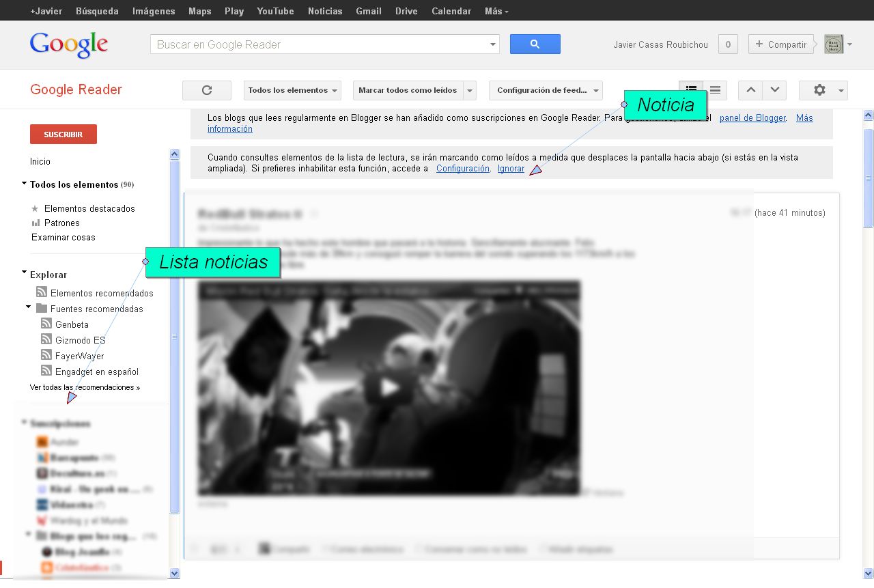
Task: Open the panel de Blogger link
Action: point(752,118)
